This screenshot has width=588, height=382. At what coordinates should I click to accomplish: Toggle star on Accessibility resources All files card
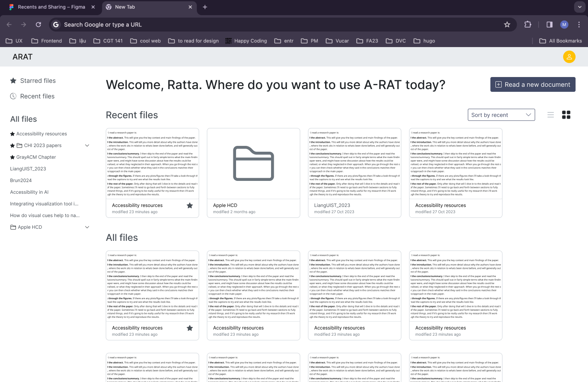click(x=190, y=328)
